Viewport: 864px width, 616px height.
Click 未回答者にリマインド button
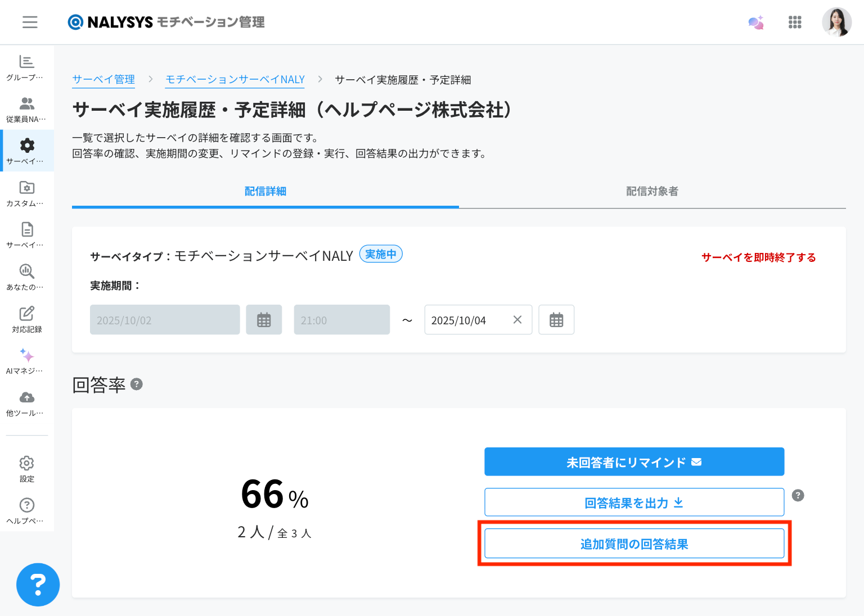click(634, 462)
